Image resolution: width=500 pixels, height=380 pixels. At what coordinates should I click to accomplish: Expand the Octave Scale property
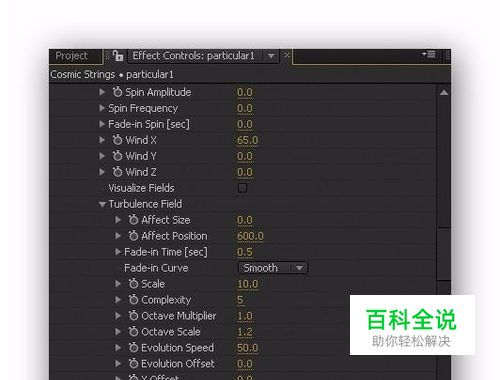(118, 332)
